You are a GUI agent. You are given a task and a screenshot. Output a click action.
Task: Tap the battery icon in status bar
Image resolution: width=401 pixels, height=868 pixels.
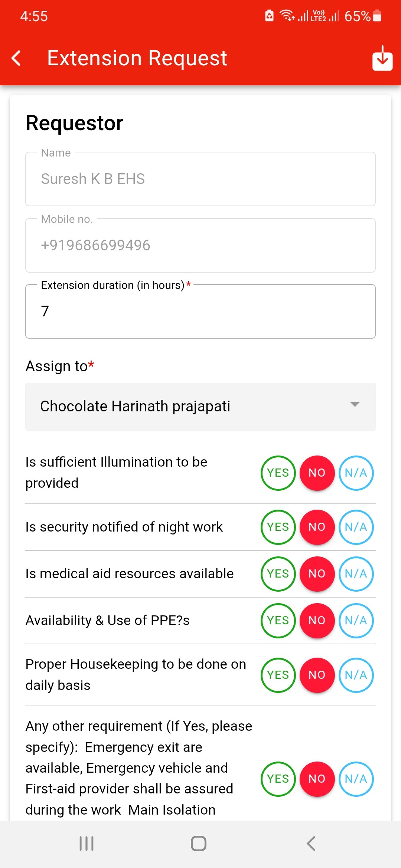[x=377, y=16]
